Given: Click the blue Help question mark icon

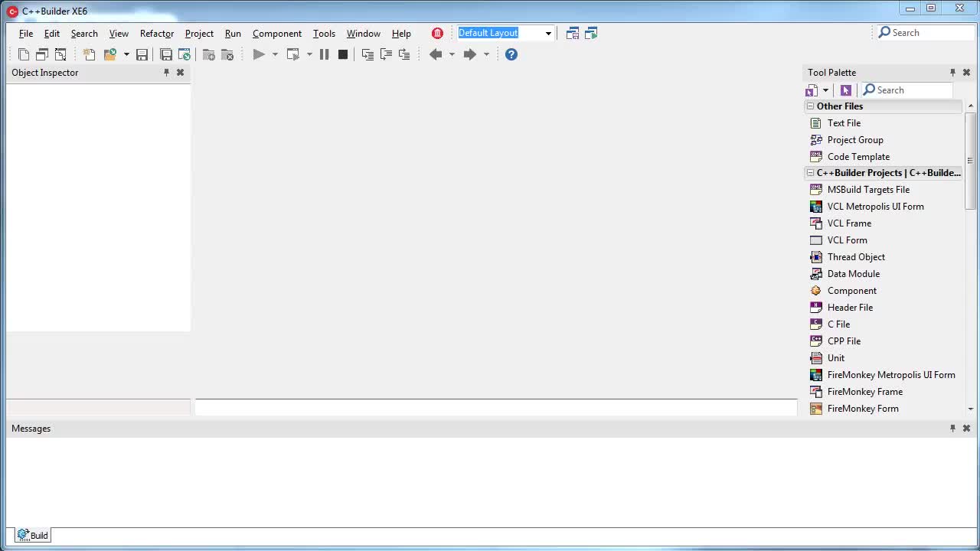Looking at the screenshot, I should click(x=511, y=54).
